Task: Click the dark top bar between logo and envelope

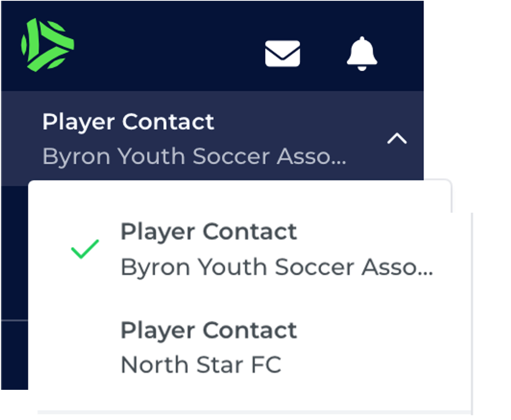Action: [168, 46]
